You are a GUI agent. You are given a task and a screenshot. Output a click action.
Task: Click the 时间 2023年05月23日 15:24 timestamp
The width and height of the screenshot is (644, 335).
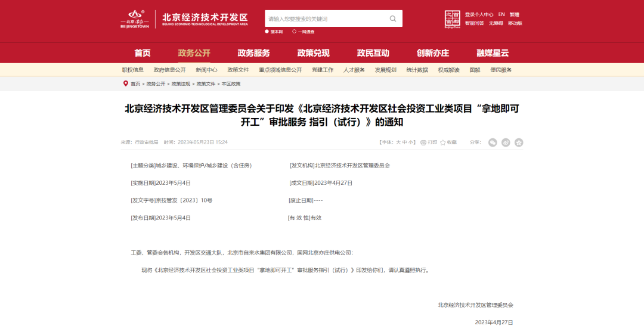tap(196, 142)
